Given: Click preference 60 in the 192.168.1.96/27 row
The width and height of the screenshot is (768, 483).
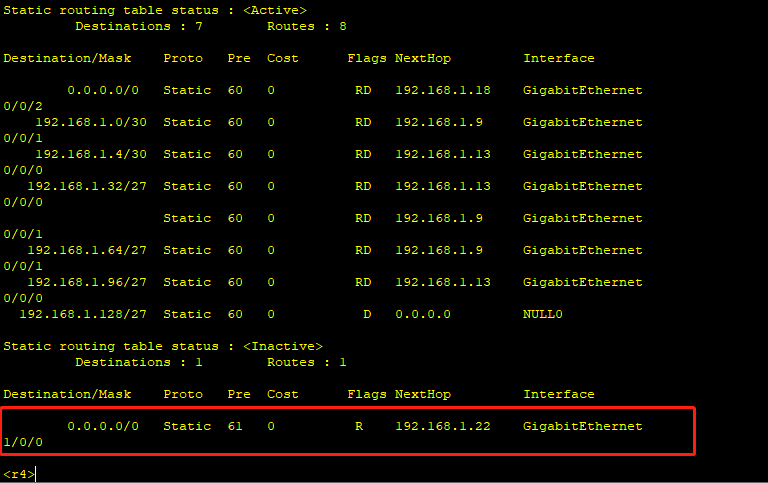Looking at the screenshot, I should [x=235, y=283].
